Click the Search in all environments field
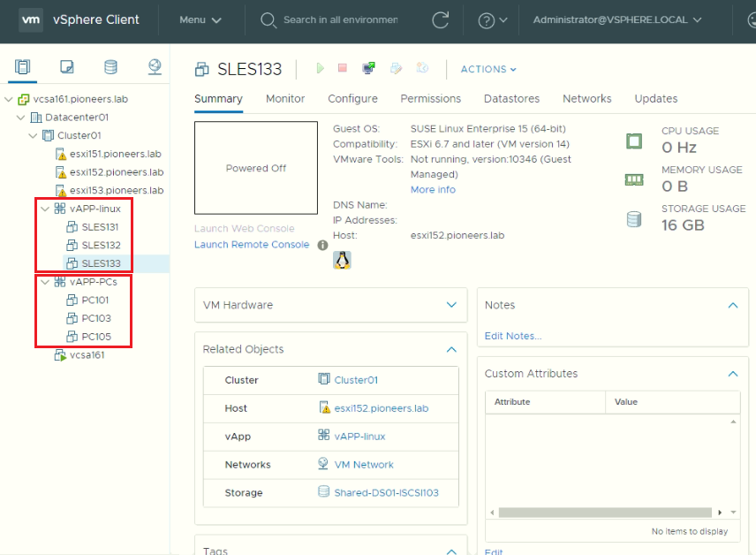This screenshot has width=756, height=555. (340, 19)
